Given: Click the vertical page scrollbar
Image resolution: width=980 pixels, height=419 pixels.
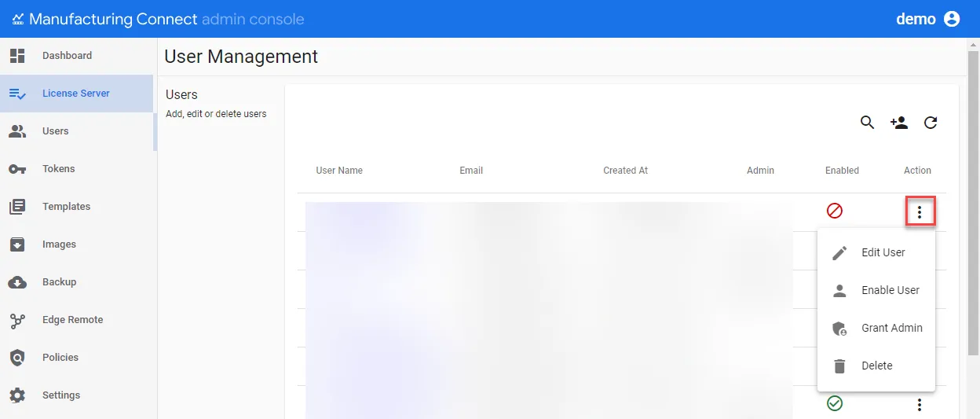Looking at the screenshot, I should [973, 204].
